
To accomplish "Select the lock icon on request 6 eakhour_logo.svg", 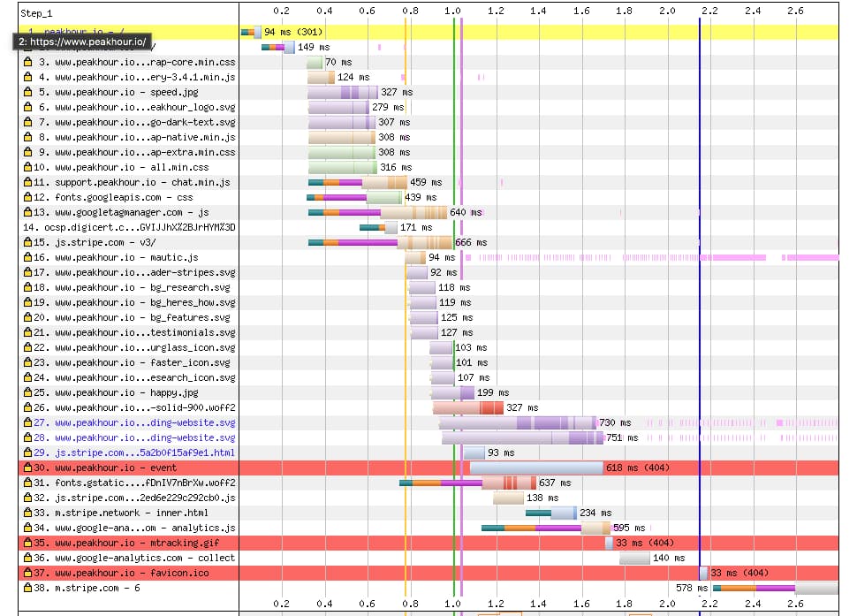I will coord(28,107).
